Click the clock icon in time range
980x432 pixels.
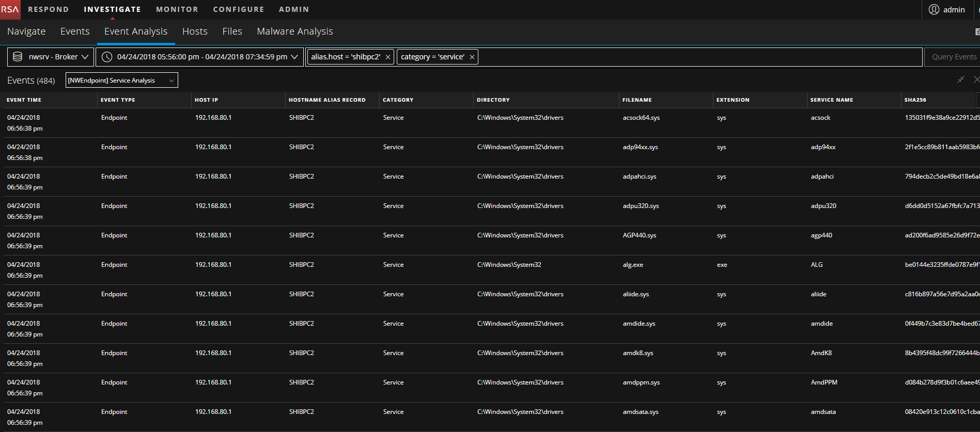pyautogui.click(x=107, y=57)
